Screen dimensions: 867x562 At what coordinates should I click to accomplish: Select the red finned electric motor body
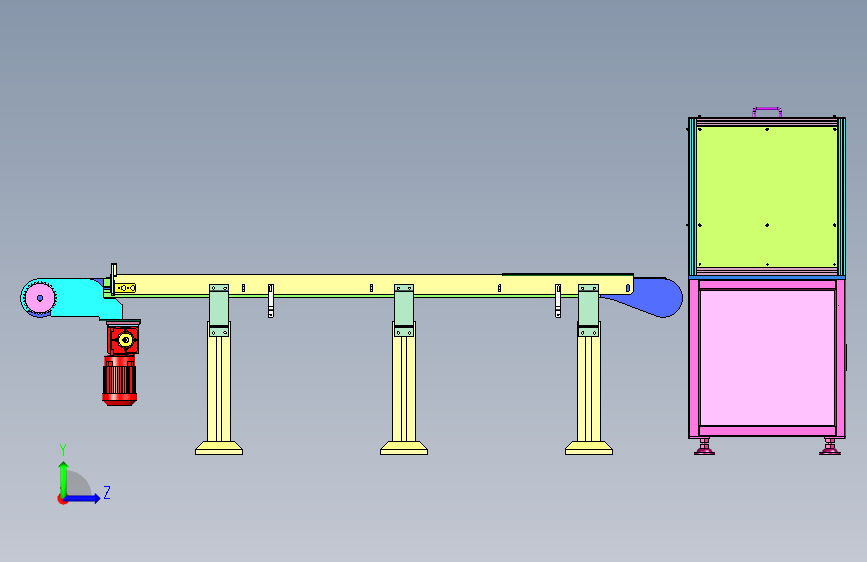click(119, 381)
